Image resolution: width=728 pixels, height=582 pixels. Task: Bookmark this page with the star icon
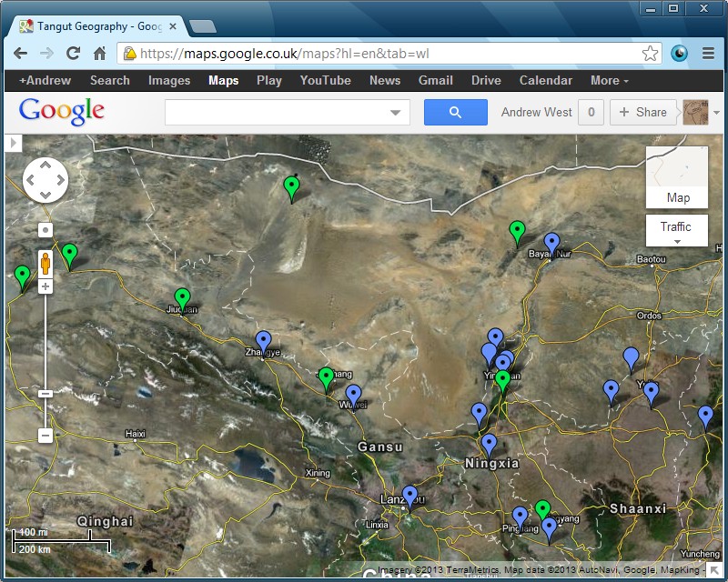click(x=650, y=54)
